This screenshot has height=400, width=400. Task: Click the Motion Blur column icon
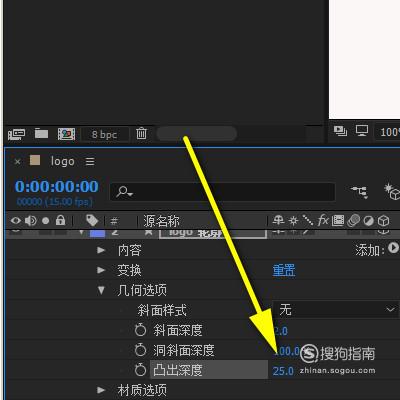pyautogui.click(x=354, y=220)
